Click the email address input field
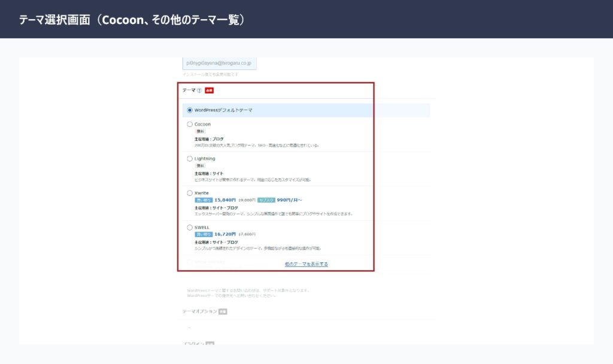Viewport: 613px width, 364px height. point(219,63)
